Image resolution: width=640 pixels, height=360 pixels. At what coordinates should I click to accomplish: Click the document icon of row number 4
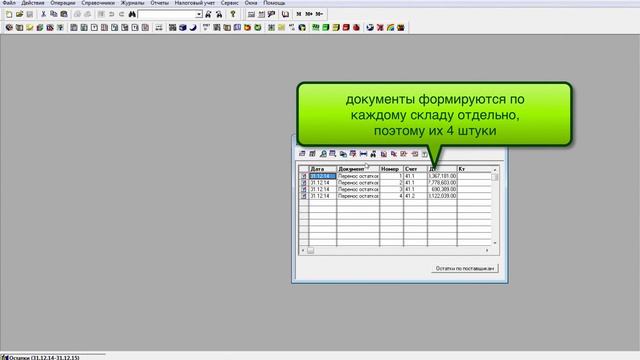[303, 196]
